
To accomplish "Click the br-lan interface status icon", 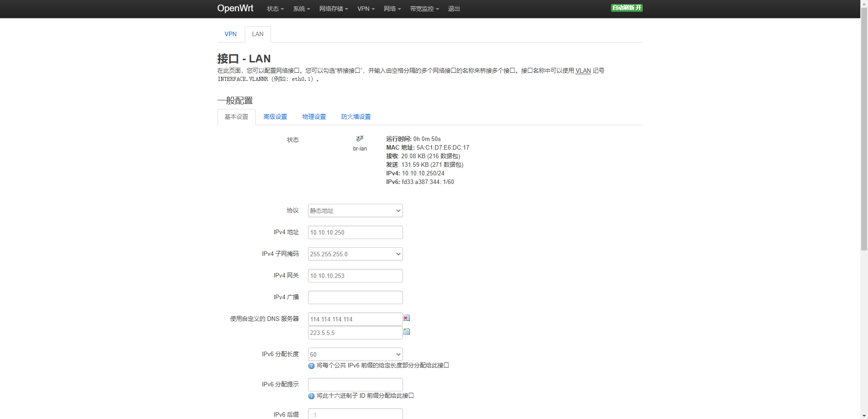I will coord(360,138).
